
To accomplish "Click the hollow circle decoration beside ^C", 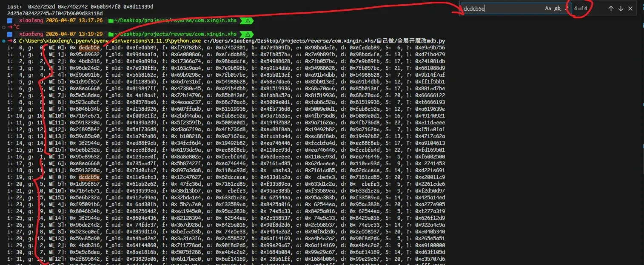I will point(3,27).
